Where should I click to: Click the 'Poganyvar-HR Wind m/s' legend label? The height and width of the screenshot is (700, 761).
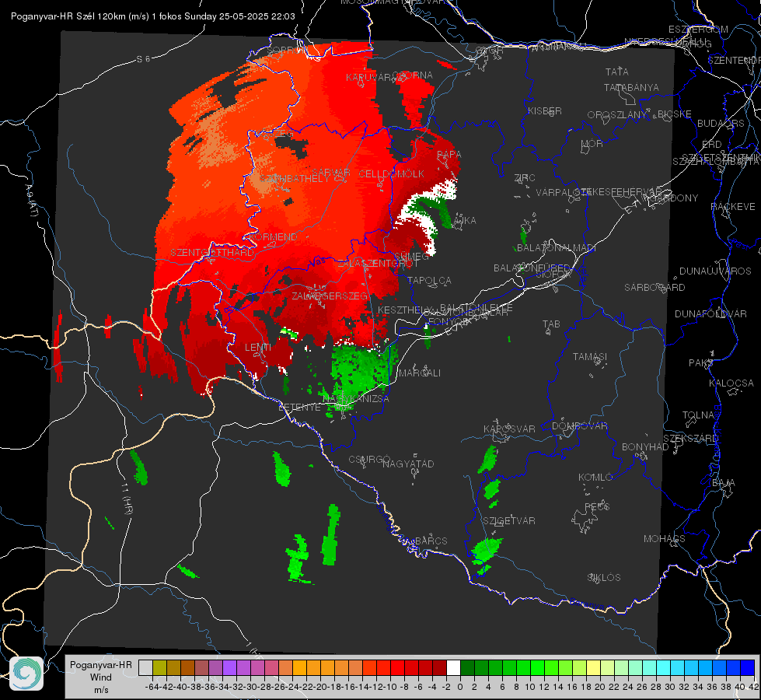coord(101,677)
